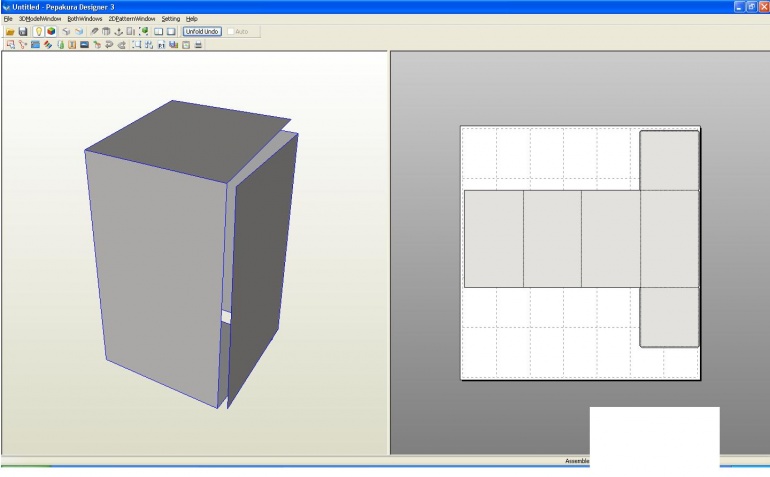
Task: Click the gray arrow icon beside the curved arrow
Action: point(121,45)
